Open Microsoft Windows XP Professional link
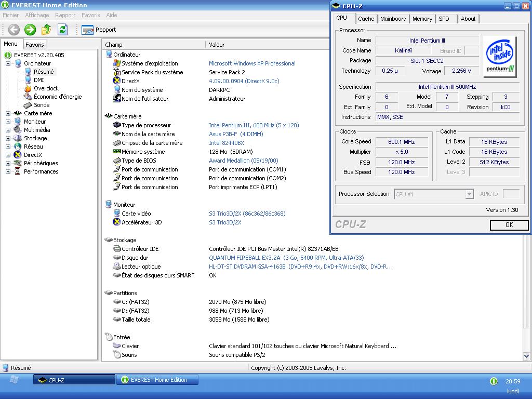Screen dimensions: 532x399 pyautogui.click(x=252, y=63)
